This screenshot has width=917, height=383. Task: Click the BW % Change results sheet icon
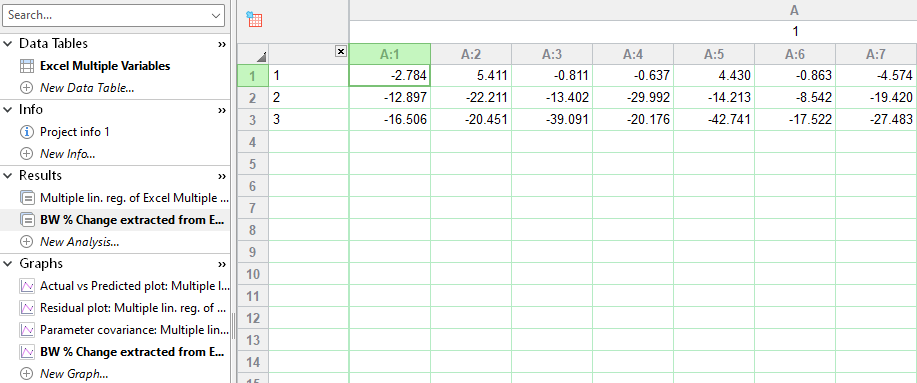27,220
